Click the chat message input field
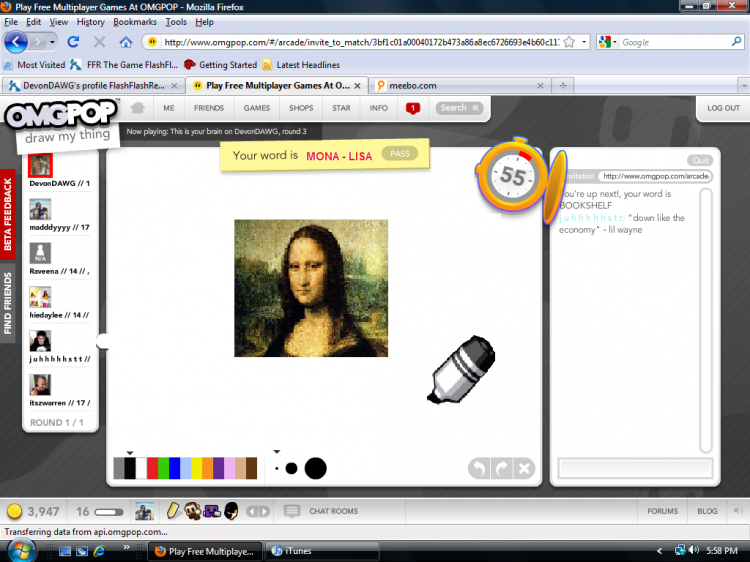This screenshot has width=750, height=562. point(635,468)
